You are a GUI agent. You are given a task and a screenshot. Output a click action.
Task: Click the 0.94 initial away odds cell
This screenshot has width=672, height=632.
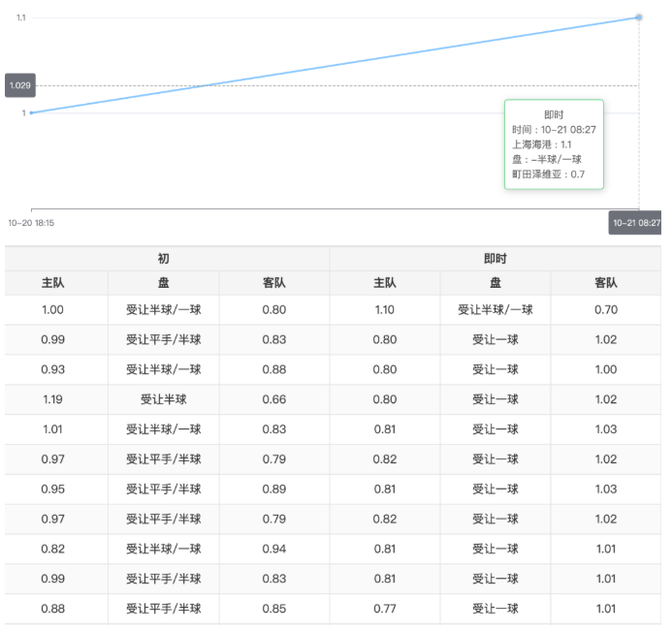pos(274,549)
